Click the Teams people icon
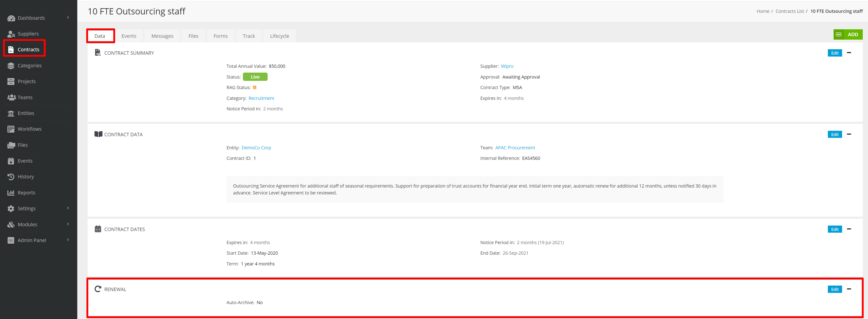The image size is (868, 319). (x=11, y=98)
